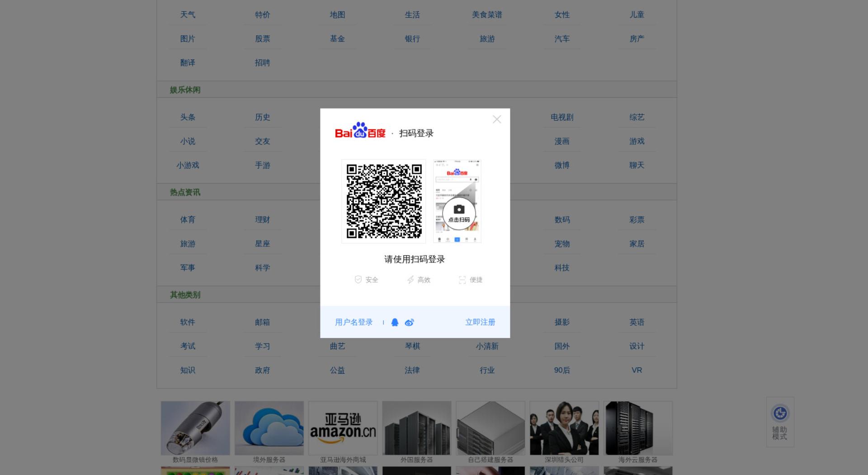
Task: Open 立即注册 registration link
Action: coord(480,322)
